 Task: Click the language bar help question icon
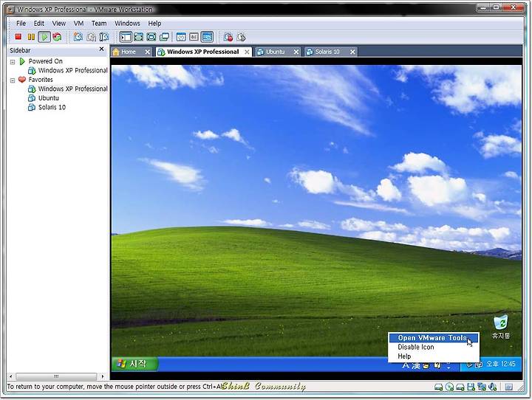(437, 365)
